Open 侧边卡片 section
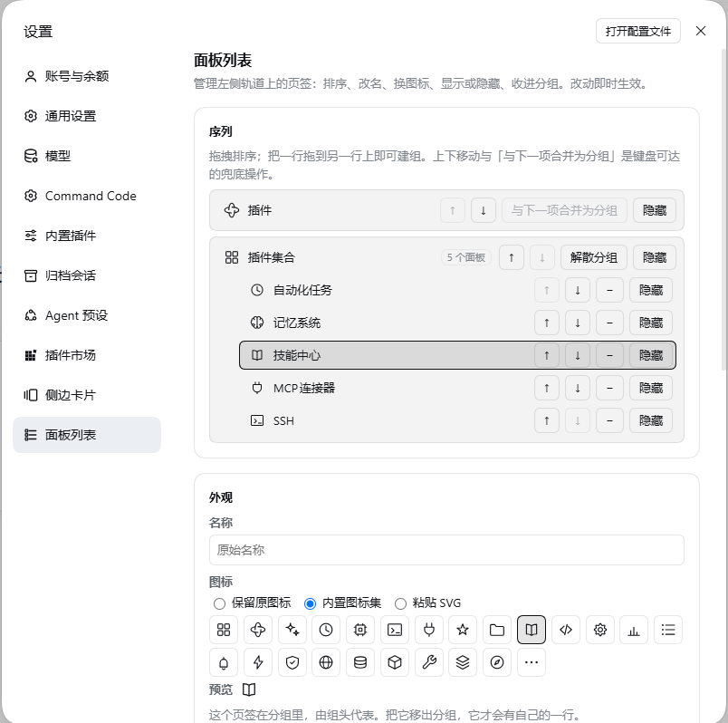 (x=87, y=395)
